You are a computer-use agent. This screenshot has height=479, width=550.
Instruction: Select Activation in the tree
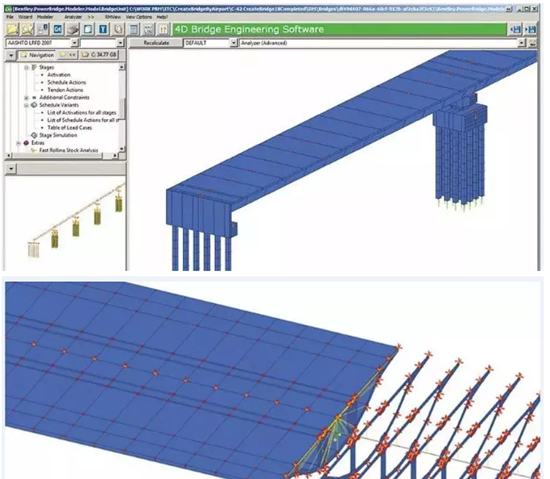click(59, 75)
